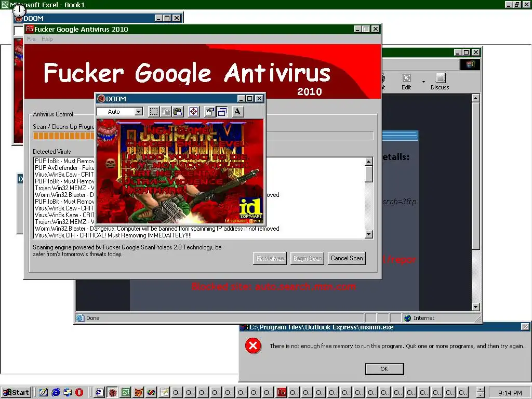Image resolution: width=532 pixels, height=399 pixels.
Task: Select 'Nightmare!' in DOOM skill menu
Action: (x=154, y=190)
